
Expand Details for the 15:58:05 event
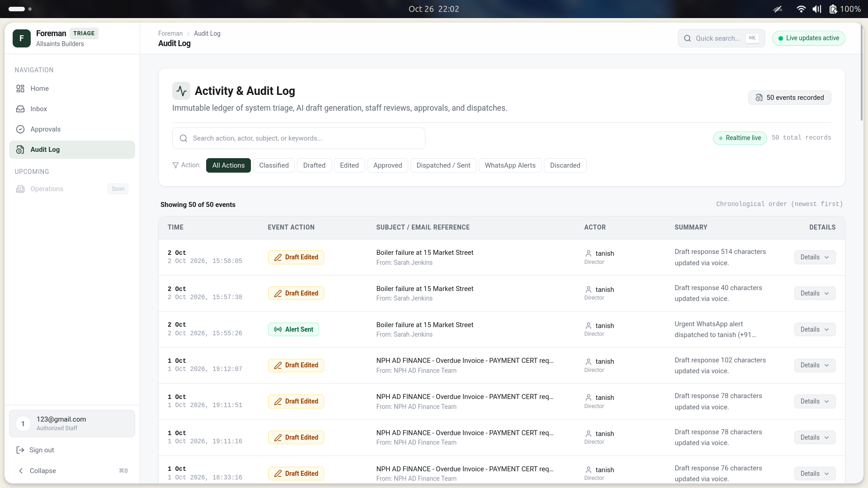815,257
